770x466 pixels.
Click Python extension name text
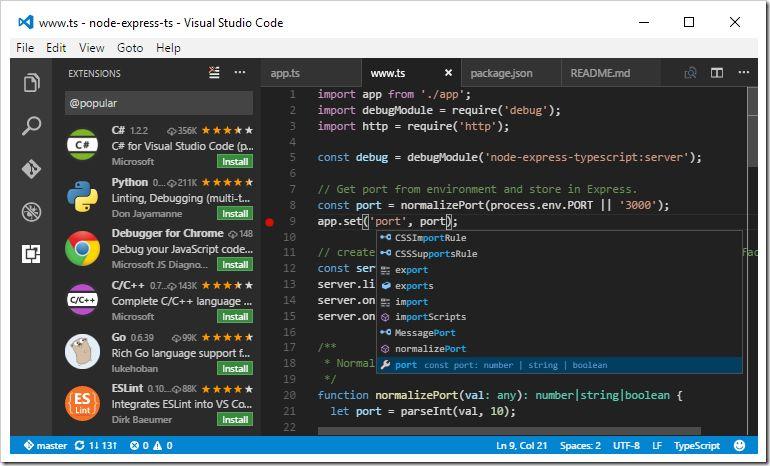130,182
